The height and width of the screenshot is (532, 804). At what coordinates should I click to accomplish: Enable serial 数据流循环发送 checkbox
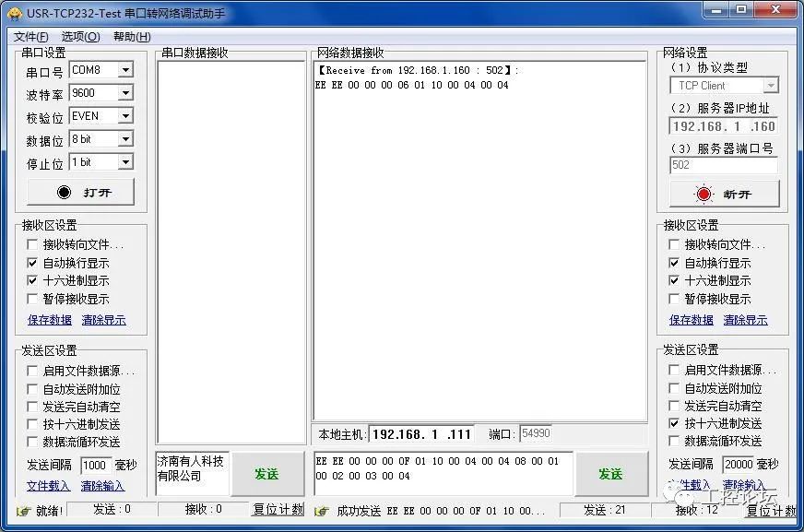[x=32, y=442]
